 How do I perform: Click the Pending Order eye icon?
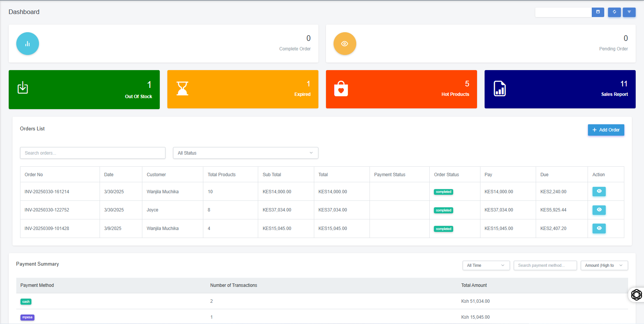tap(345, 44)
